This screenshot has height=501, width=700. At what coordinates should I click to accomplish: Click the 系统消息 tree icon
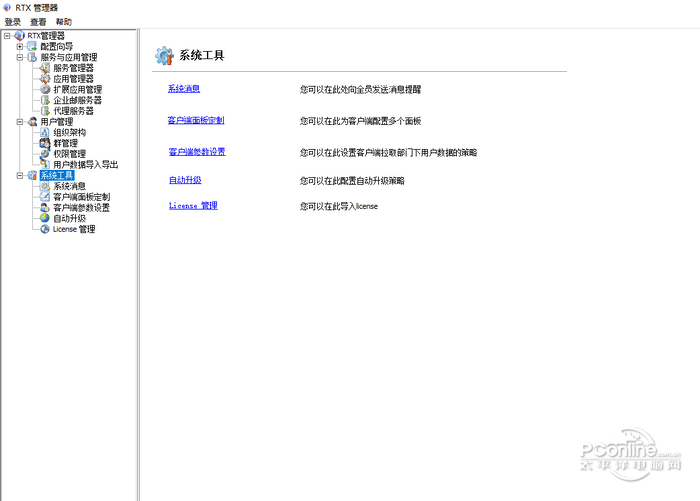[x=45, y=186]
